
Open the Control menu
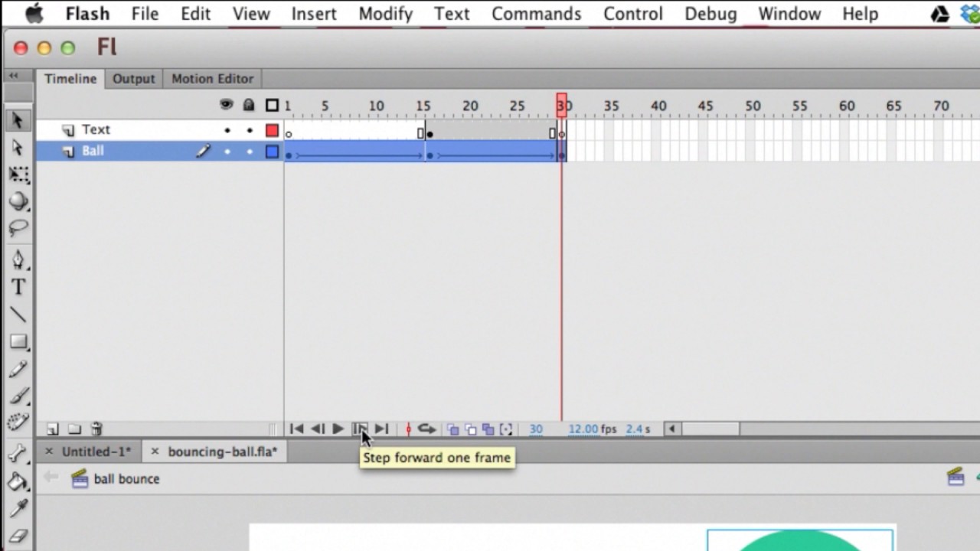click(632, 14)
